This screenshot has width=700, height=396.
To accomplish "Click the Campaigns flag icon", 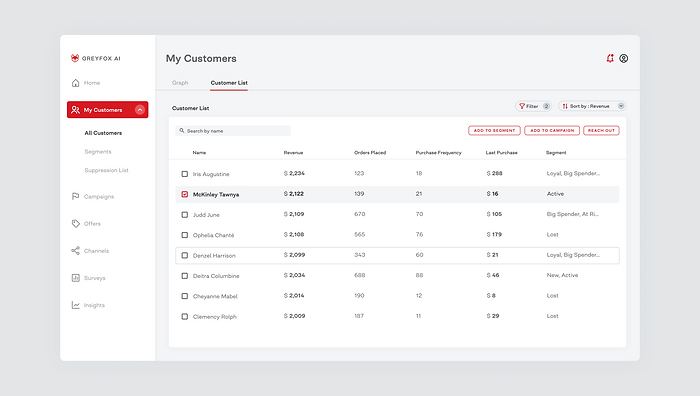I will [75, 196].
